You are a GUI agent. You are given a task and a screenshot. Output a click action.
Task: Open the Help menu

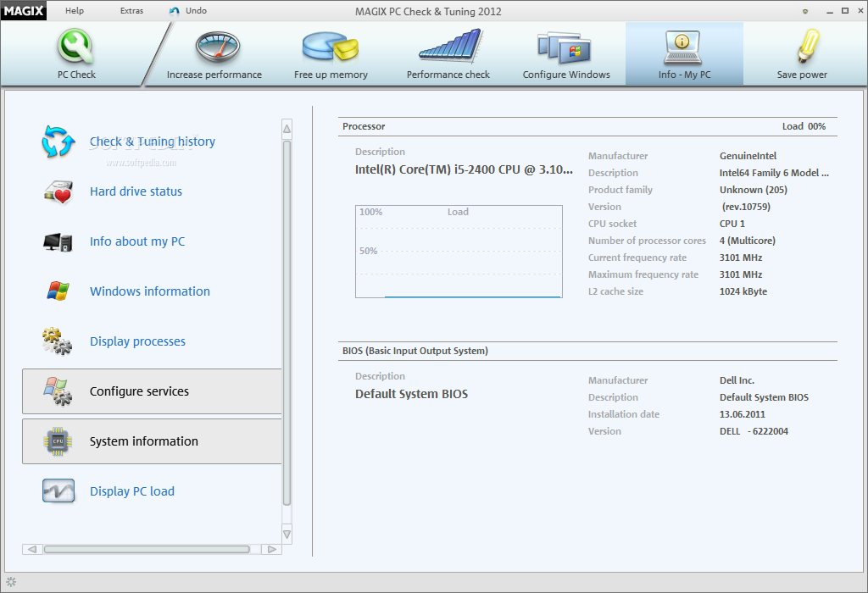[75, 10]
